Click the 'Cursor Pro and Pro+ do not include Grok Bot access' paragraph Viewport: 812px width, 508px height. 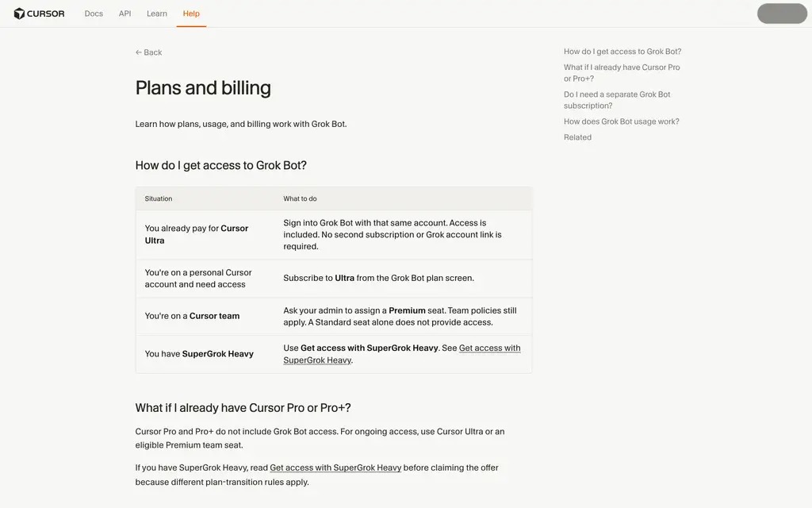(x=320, y=438)
